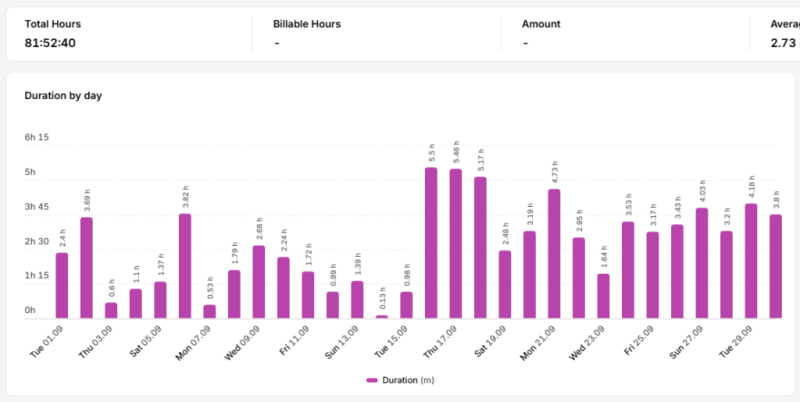Click the 1.39 h bar for Sun 13.09
Viewport: 800px width, 402px height.
pyautogui.click(x=357, y=300)
